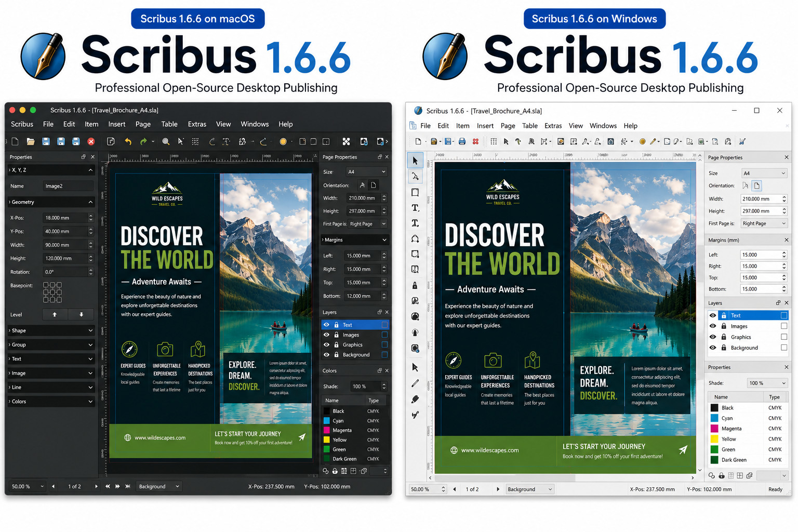
Task: Click yellow circle icon in macOS toolbar
Action: [283, 141]
